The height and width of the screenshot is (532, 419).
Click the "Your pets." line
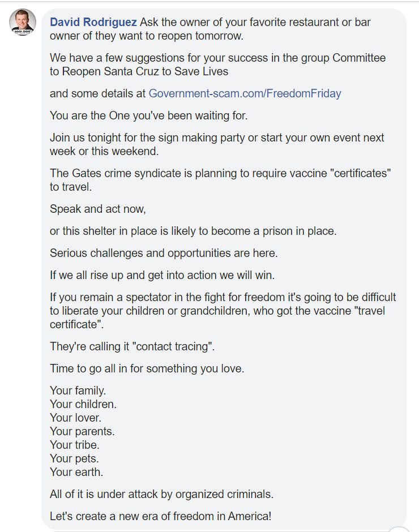point(74,458)
